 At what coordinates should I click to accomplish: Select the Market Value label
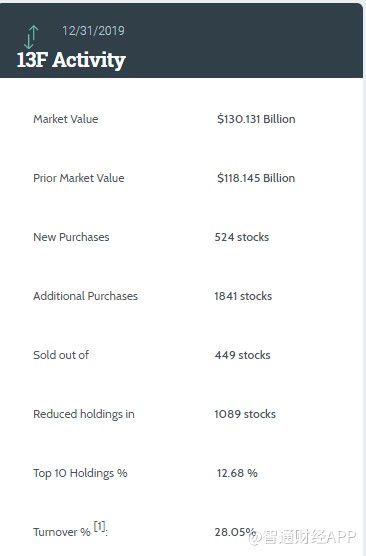(x=66, y=119)
